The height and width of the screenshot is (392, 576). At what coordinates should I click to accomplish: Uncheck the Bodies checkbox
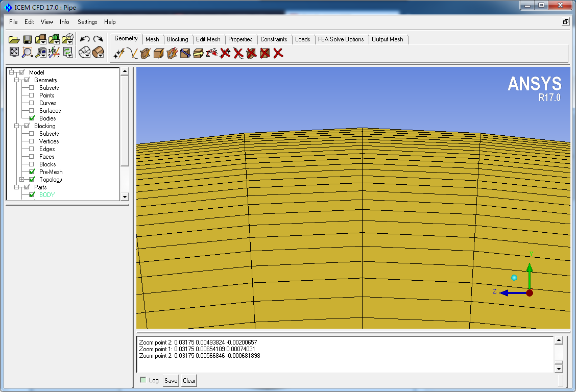coord(32,118)
